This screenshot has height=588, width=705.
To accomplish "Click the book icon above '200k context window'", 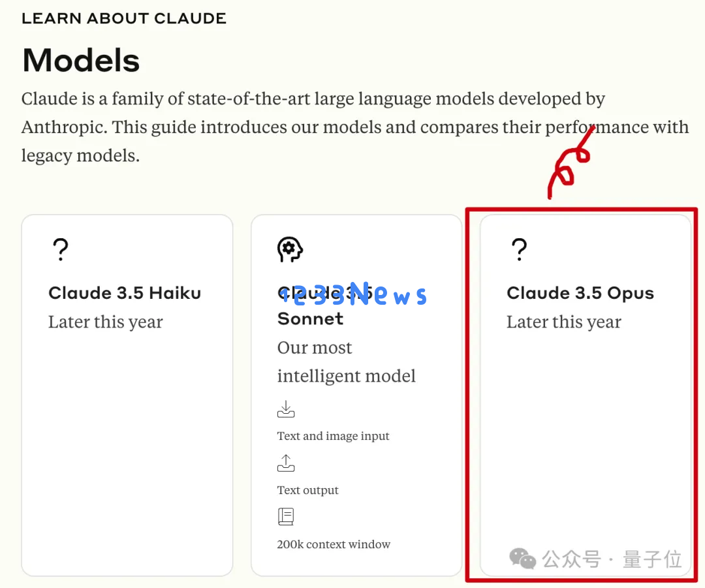I will point(286,516).
